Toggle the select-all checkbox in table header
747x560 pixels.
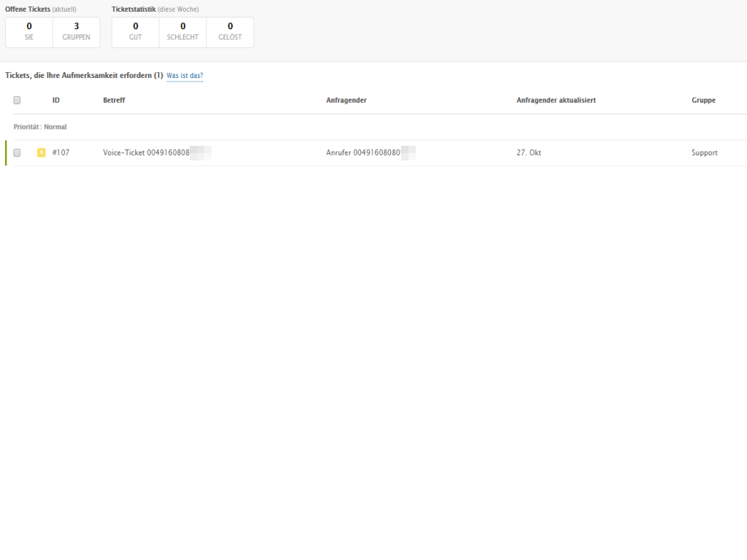17,100
